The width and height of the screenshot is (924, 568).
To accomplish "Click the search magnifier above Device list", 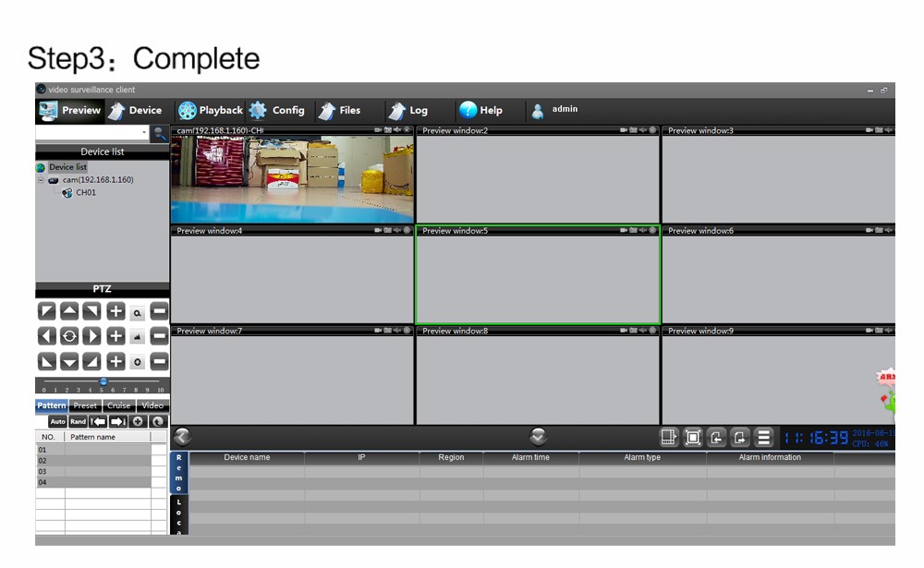I will click(x=160, y=133).
